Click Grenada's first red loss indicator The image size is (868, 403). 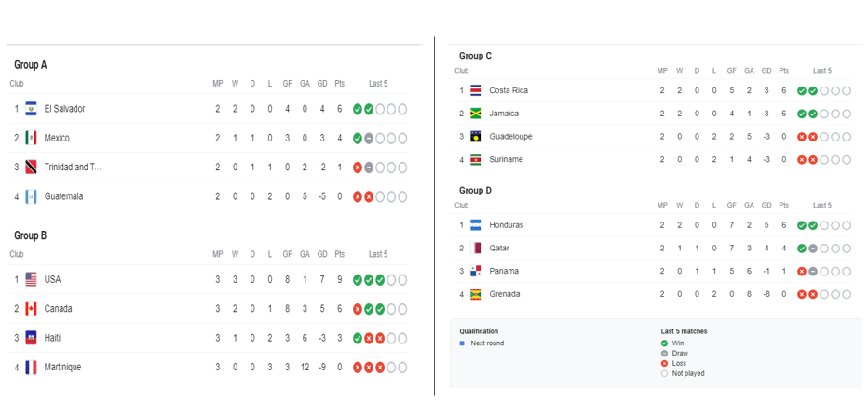802,294
